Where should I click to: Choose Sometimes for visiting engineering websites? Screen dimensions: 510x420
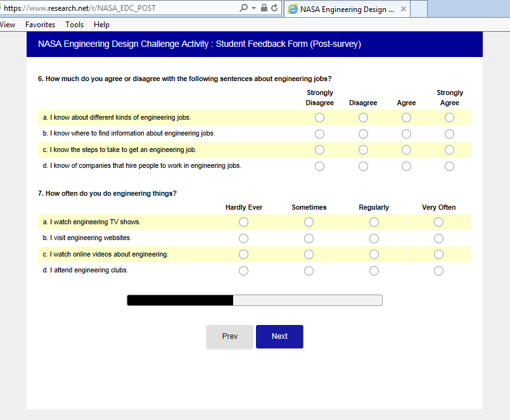[309, 238]
